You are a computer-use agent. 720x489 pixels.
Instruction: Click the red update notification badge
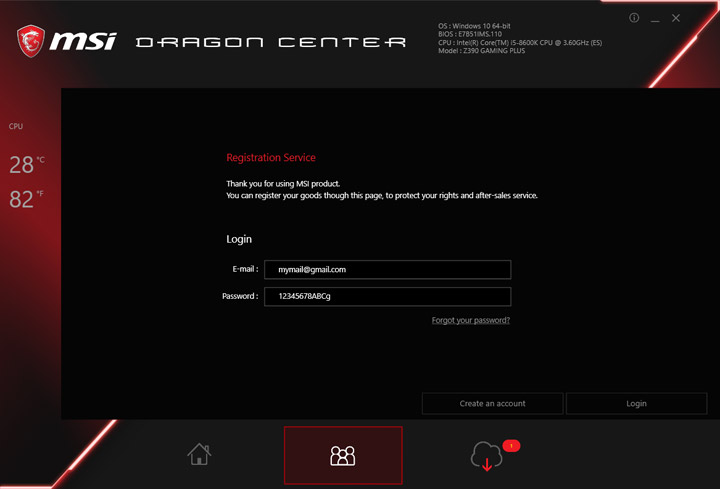click(x=511, y=445)
